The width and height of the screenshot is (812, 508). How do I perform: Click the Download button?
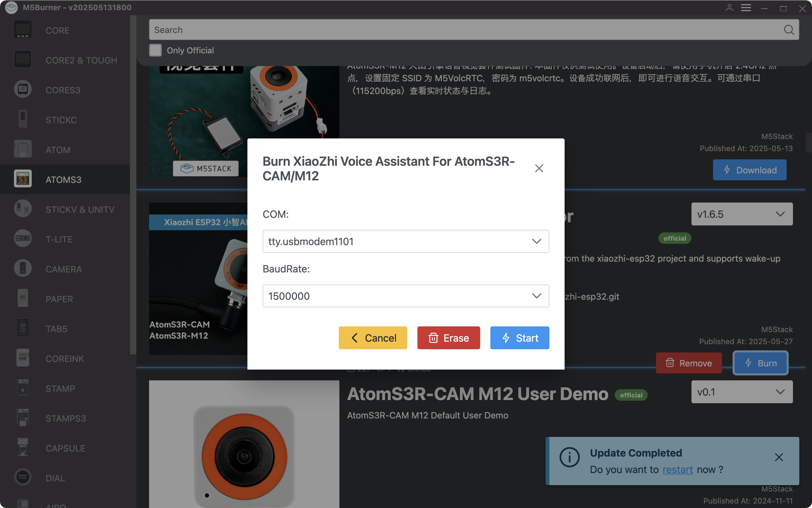click(750, 170)
